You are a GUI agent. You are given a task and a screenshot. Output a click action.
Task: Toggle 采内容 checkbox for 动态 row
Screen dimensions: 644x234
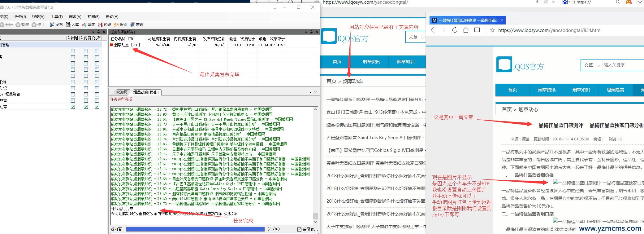point(86,107)
